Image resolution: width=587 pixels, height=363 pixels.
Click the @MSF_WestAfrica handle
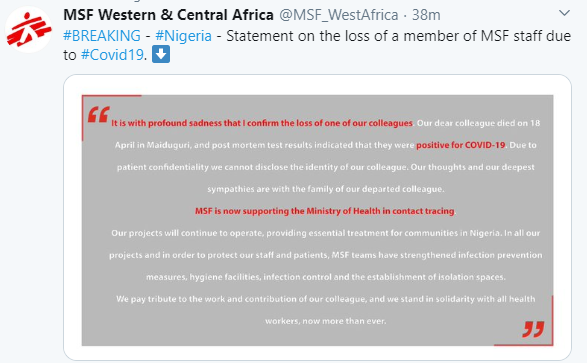point(339,15)
